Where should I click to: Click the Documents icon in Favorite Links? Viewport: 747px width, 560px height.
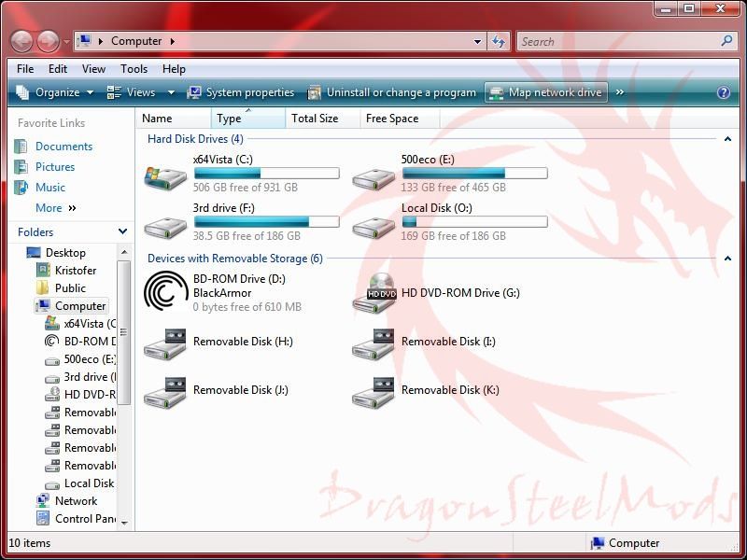tap(21, 147)
